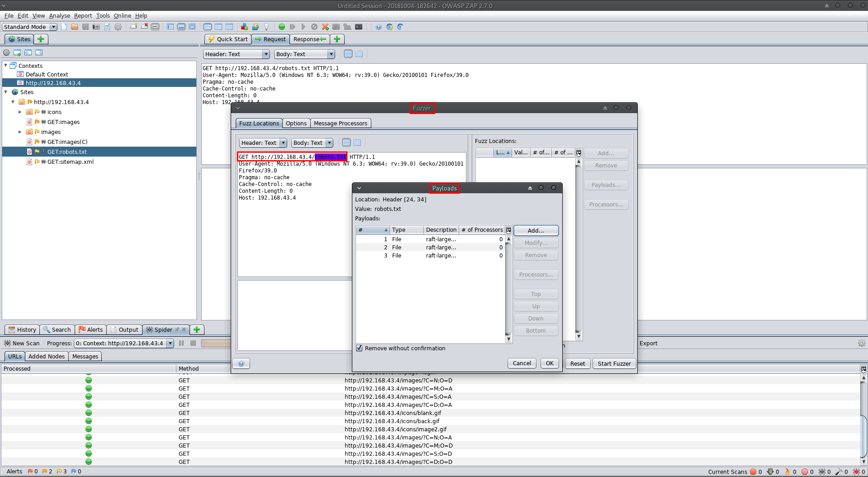Expand the icons folder tree node
868x477 pixels.
(x=20, y=112)
